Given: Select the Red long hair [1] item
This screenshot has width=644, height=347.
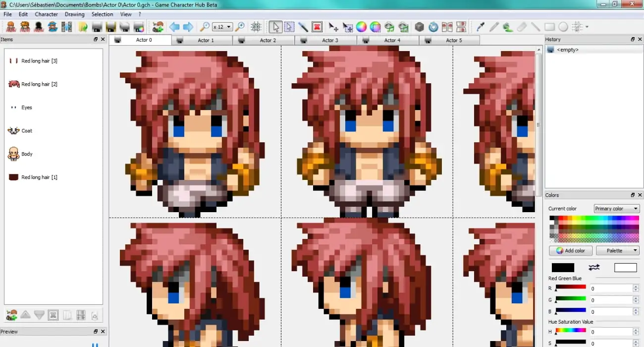Looking at the screenshot, I should coord(33,177).
